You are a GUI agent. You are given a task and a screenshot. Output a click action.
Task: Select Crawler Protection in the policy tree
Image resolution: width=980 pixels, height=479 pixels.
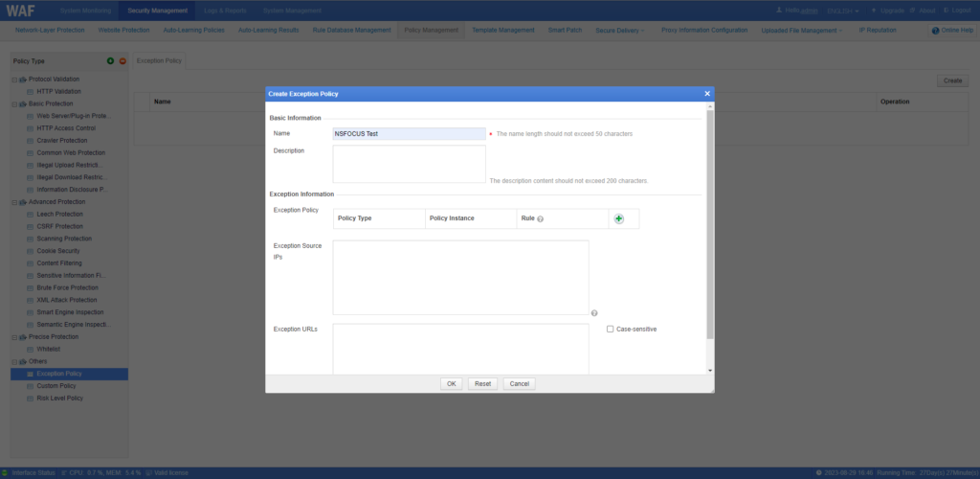[x=62, y=141]
